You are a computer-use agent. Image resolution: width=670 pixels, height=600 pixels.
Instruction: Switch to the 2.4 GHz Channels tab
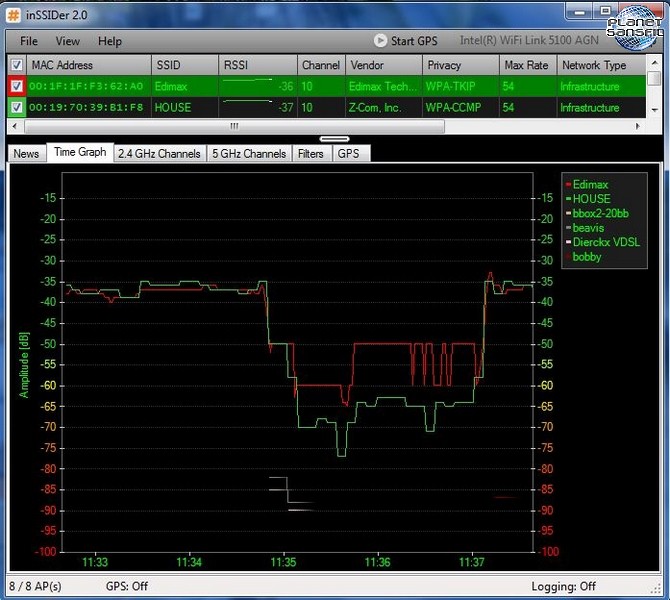coord(159,154)
